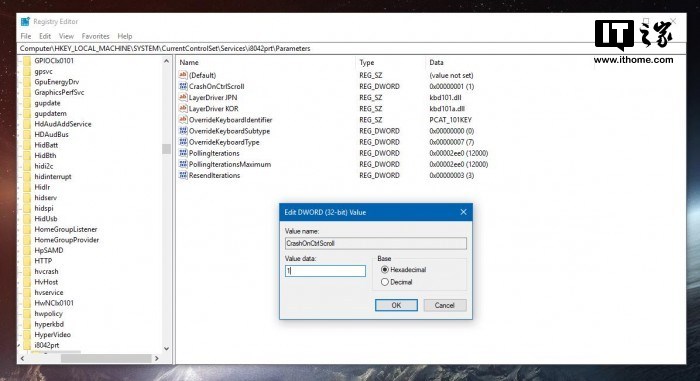Click the tree horizontal scroll right arrow

(x=157, y=358)
